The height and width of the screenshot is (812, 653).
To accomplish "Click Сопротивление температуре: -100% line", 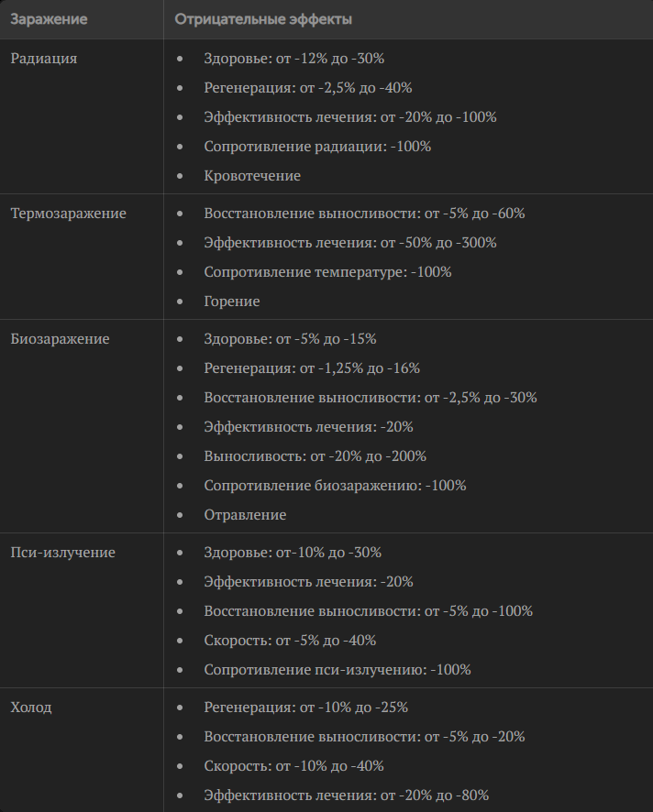I will [327, 272].
